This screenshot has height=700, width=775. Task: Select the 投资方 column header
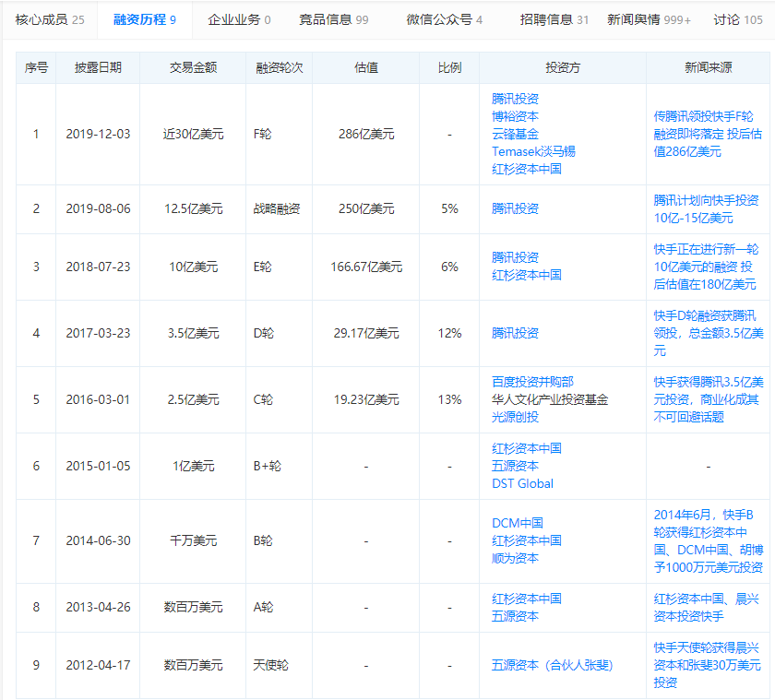click(x=563, y=67)
